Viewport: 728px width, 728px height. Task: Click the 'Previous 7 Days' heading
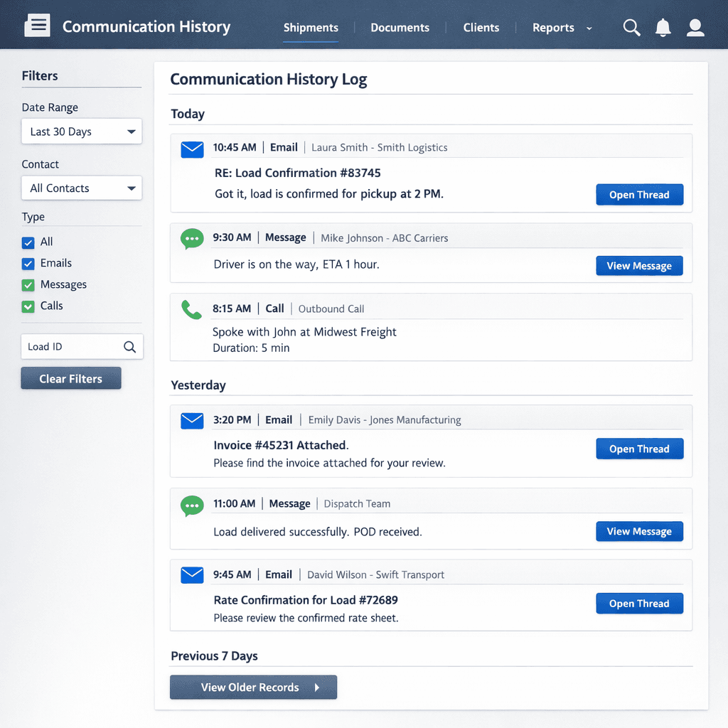pos(214,656)
